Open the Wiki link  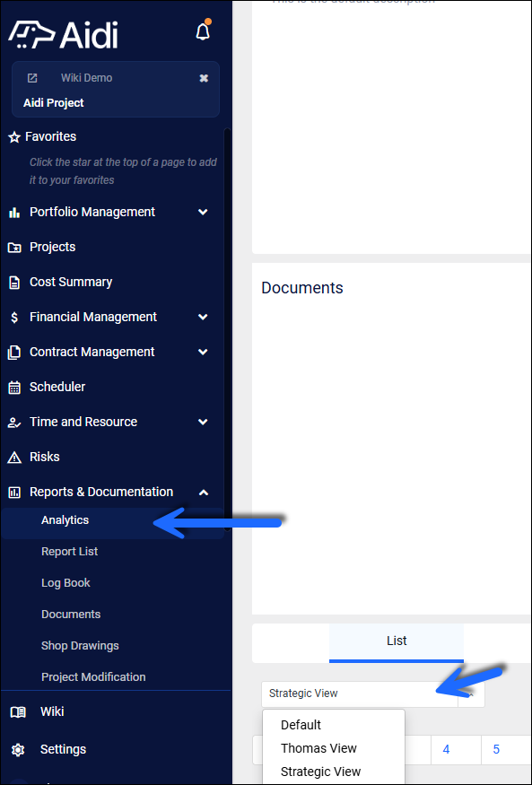pyautogui.click(x=52, y=712)
